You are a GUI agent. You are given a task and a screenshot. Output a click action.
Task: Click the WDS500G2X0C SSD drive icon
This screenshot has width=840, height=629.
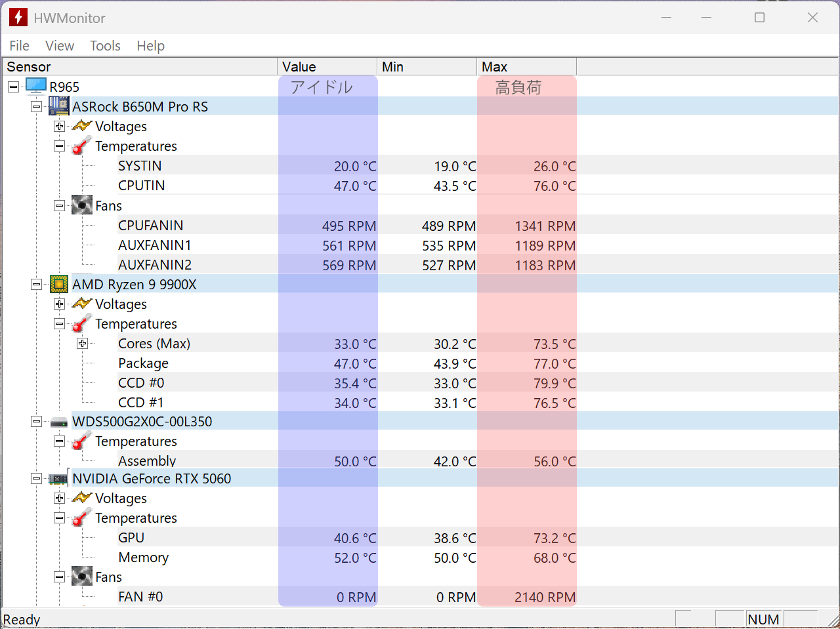59,422
